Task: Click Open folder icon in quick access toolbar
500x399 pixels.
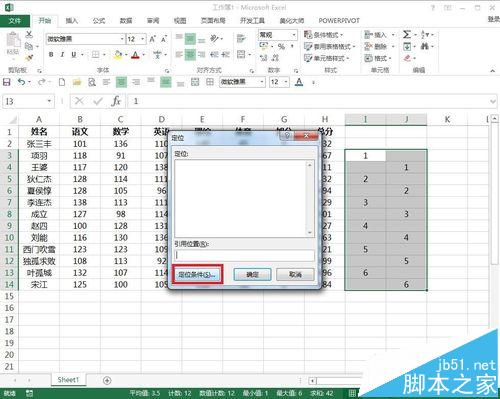Action: pos(77,82)
